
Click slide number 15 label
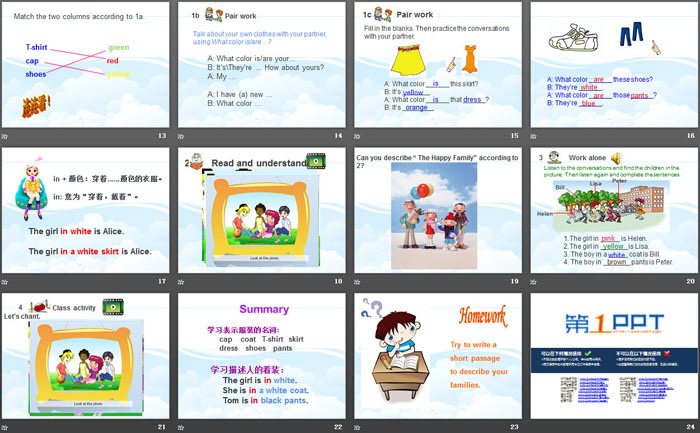pos(515,136)
